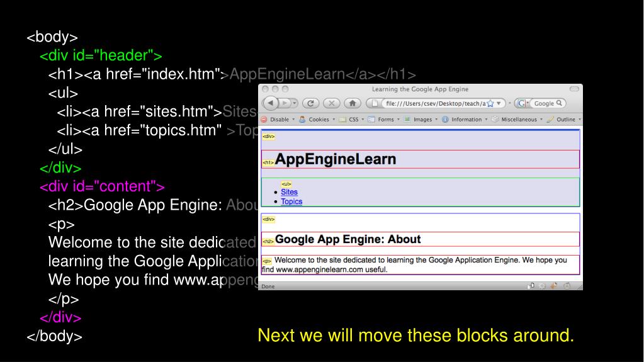The height and width of the screenshot is (362, 644).
Task: Click the 'Learning the Google App Engine' window title
Action: click(420, 89)
